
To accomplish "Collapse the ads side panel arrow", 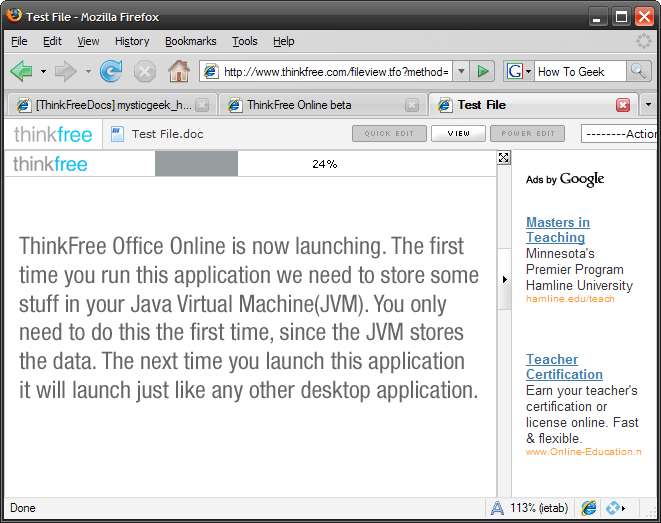I will point(505,279).
